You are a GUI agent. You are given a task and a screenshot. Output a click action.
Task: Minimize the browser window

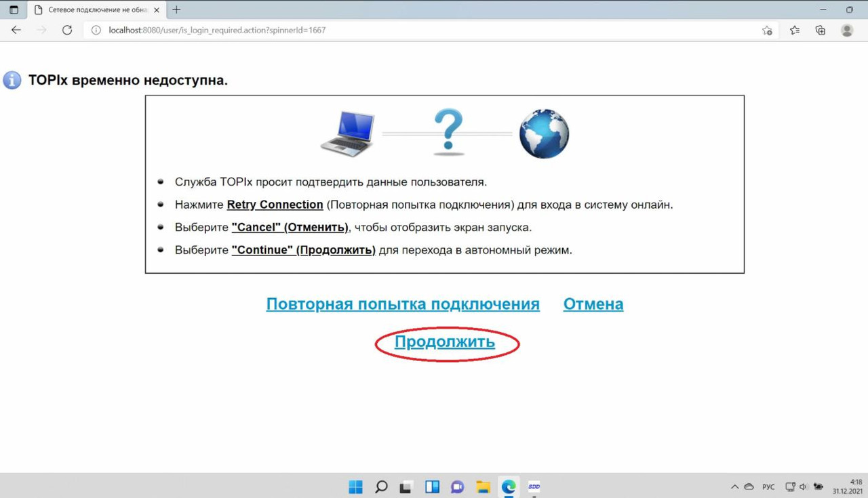point(823,10)
